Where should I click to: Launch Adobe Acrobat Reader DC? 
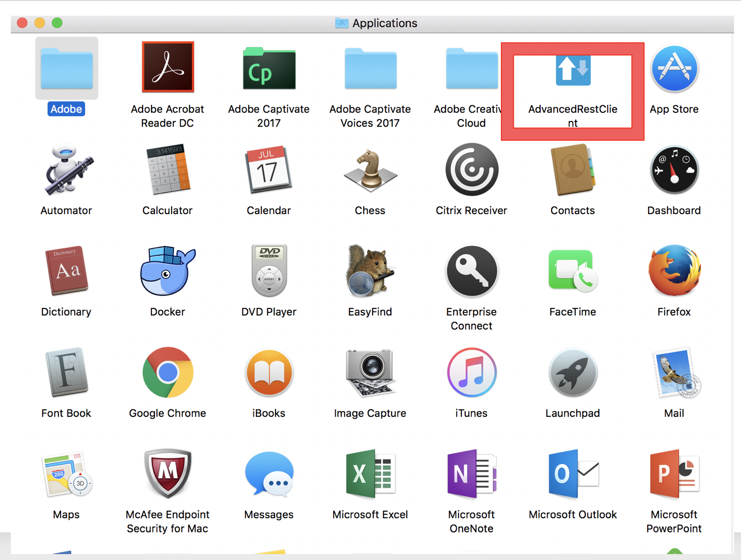168,67
